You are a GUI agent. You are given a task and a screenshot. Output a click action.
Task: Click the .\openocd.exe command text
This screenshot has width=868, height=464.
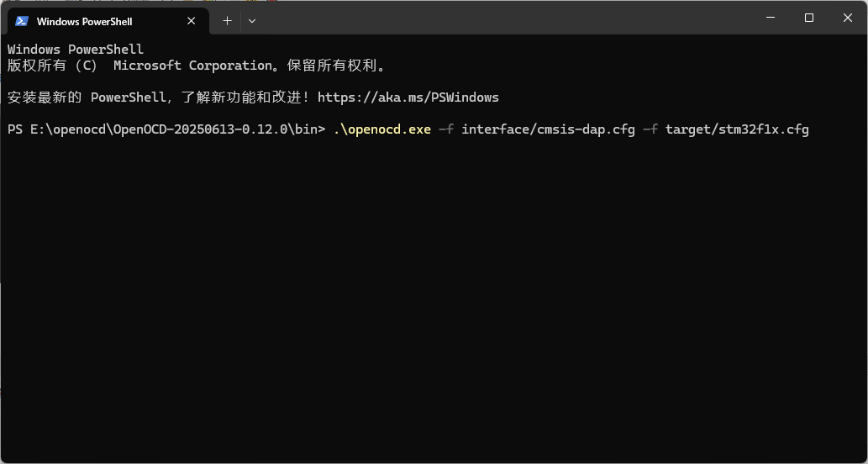pyautogui.click(x=382, y=129)
